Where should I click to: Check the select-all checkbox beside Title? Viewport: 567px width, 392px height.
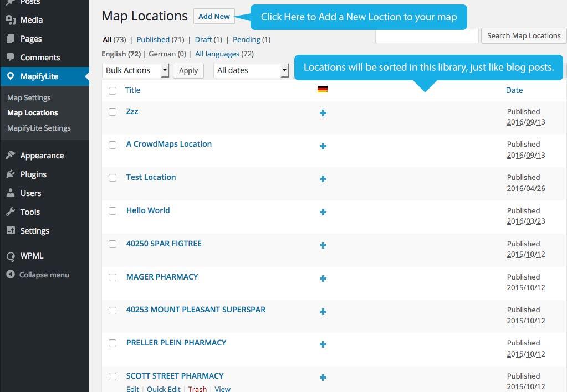pyautogui.click(x=113, y=90)
